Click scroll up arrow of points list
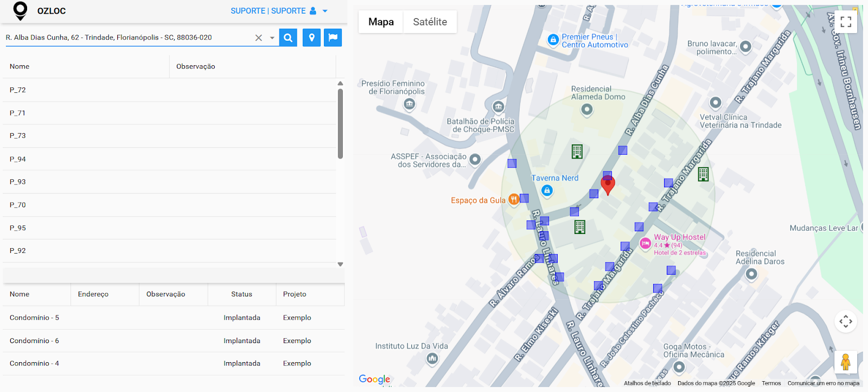Viewport: 868px width, 392px height. (x=340, y=84)
